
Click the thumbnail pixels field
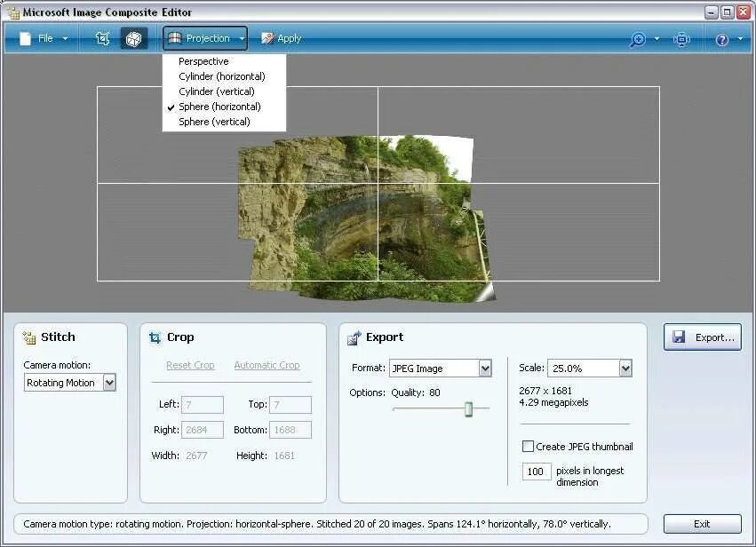tap(537, 472)
